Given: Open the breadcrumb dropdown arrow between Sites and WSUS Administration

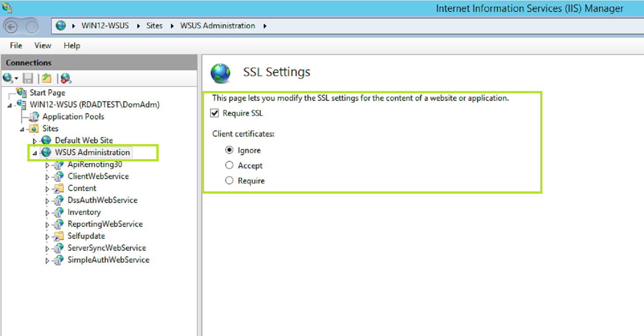Looking at the screenshot, I should click(x=171, y=26).
